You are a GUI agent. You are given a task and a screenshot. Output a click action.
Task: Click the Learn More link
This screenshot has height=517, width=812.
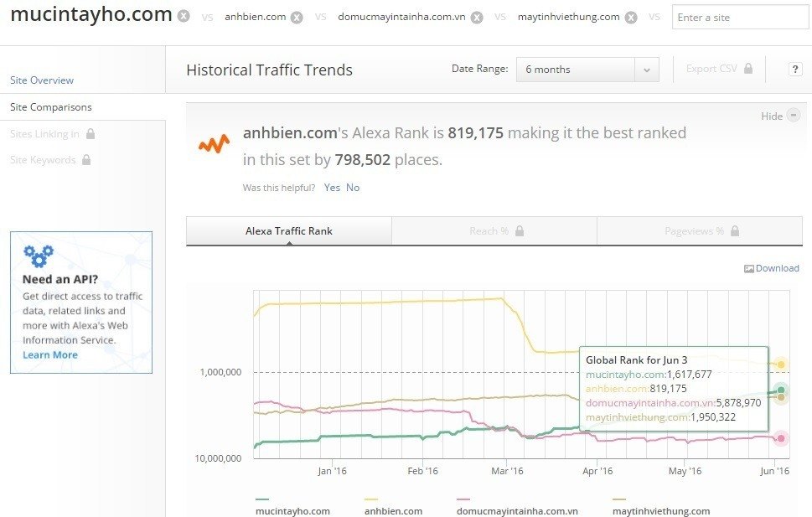50,354
